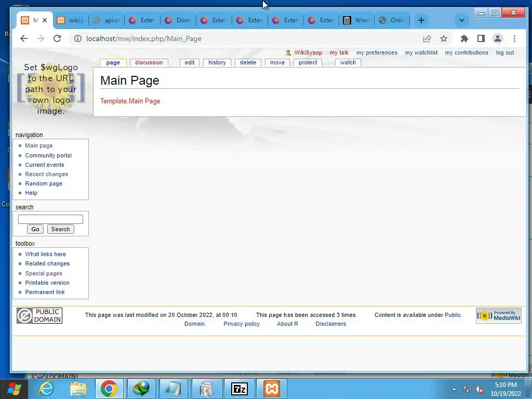
Task: Expand the tab search dropdown arrow
Action: tap(462, 20)
